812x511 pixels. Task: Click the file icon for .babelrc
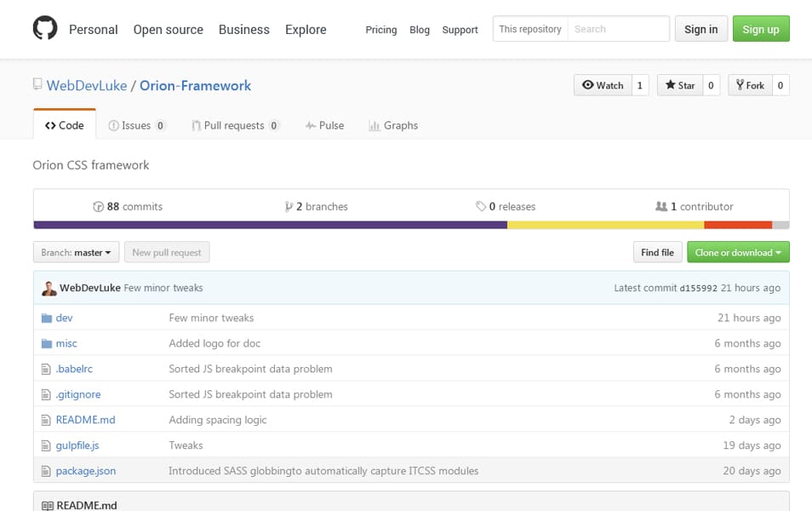coord(46,369)
